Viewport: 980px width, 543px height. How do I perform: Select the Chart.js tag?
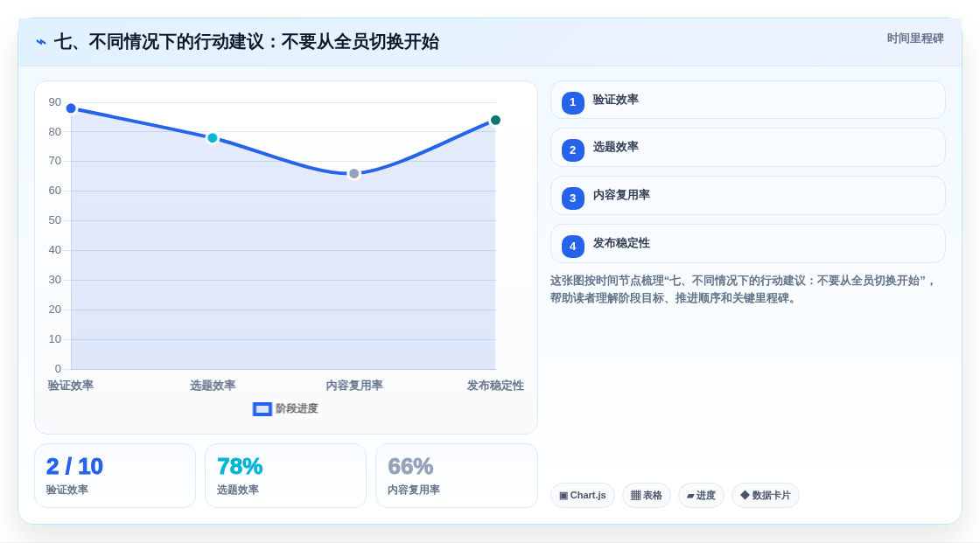[x=583, y=496]
